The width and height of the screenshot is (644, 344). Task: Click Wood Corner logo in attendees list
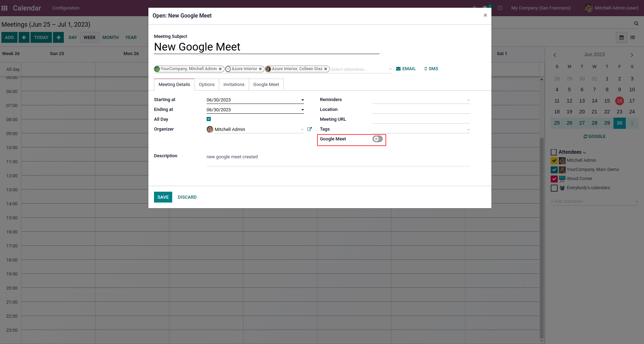(562, 179)
